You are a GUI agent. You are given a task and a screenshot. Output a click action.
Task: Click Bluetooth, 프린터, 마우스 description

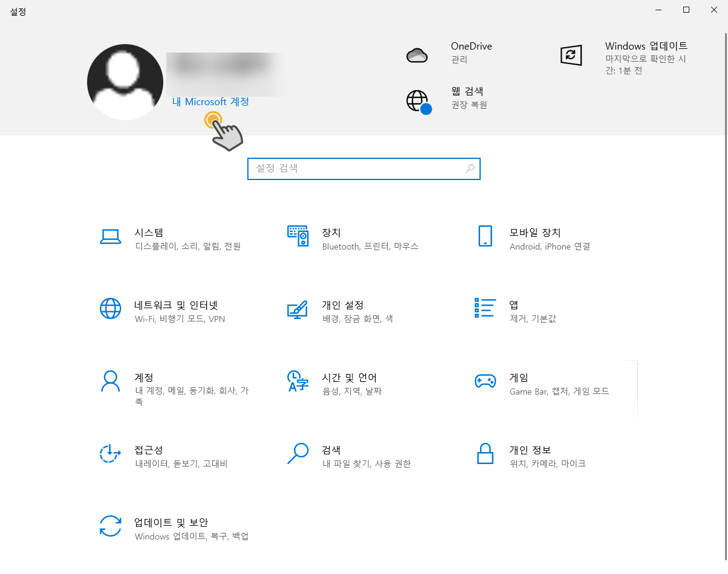point(371,247)
